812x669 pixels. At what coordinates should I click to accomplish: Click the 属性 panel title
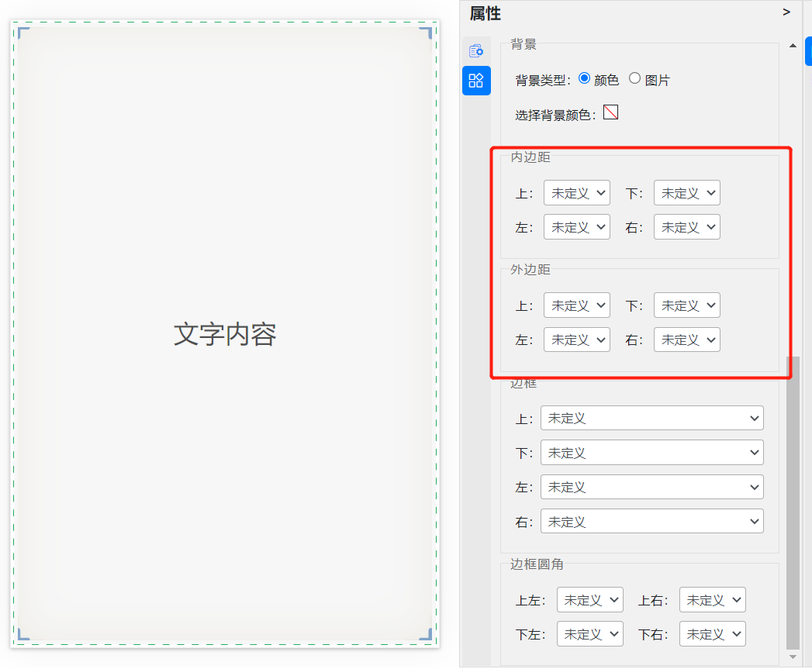pyautogui.click(x=485, y=13)
